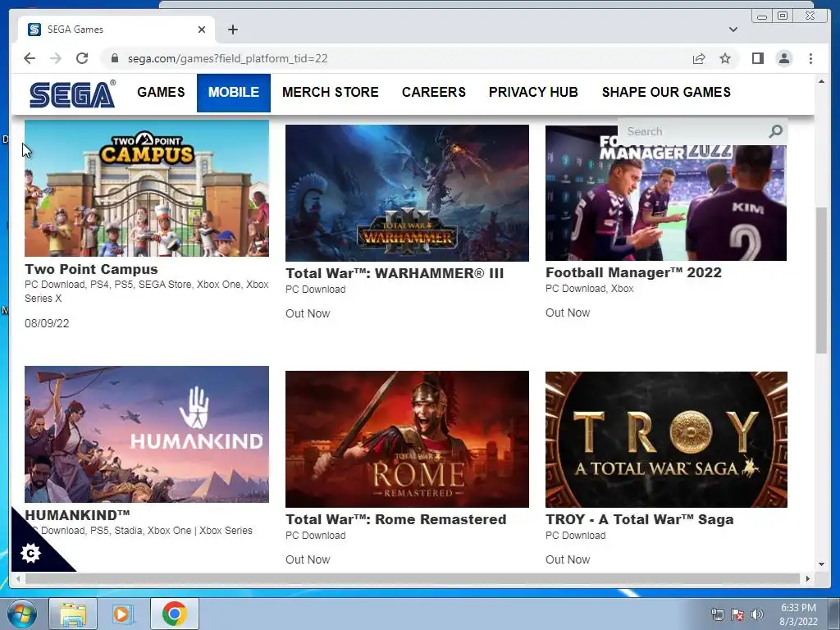
Task: Click the padlock site info icon
Action: pos(114,58)
